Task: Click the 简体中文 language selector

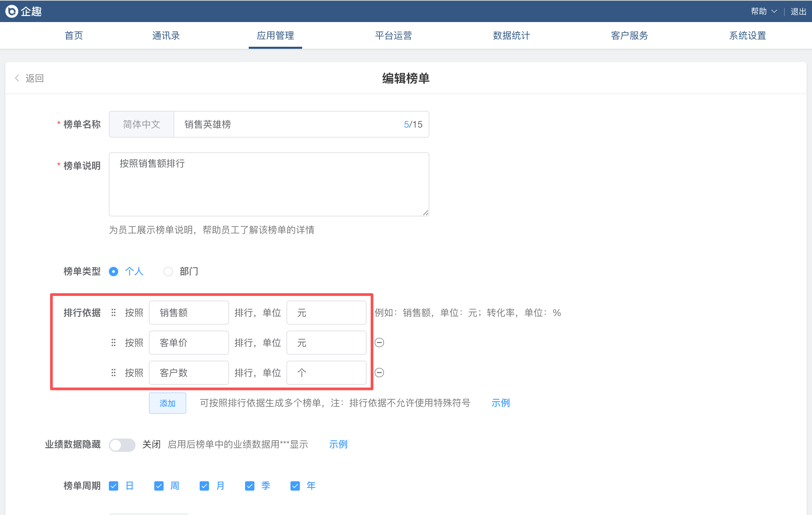Action: [141, 125]
